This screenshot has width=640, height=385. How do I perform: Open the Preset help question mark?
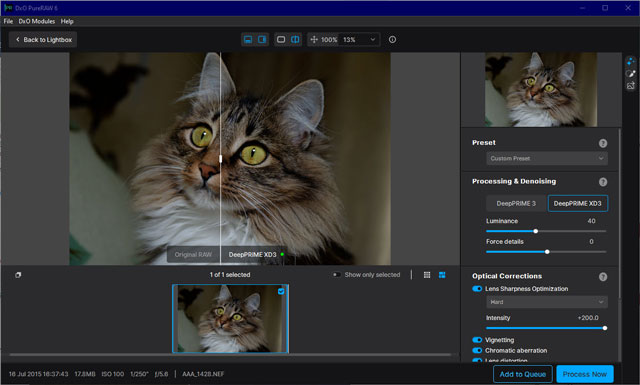coord(603,143)
